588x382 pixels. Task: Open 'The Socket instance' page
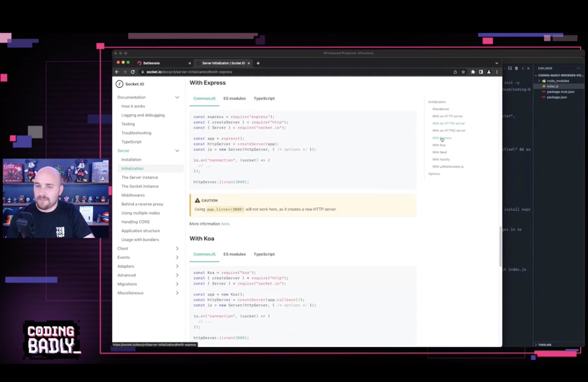click(x=140, y=186)
